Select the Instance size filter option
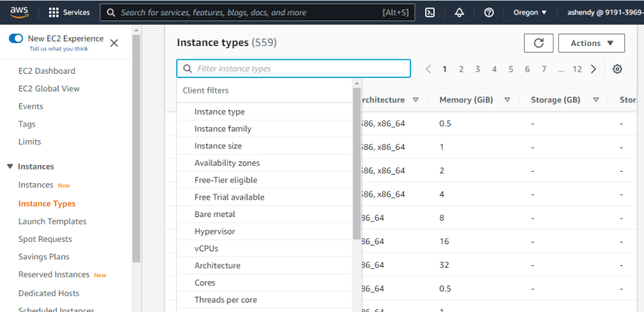The height and width of the screenshot is (312, 644). tap(264, 146)
